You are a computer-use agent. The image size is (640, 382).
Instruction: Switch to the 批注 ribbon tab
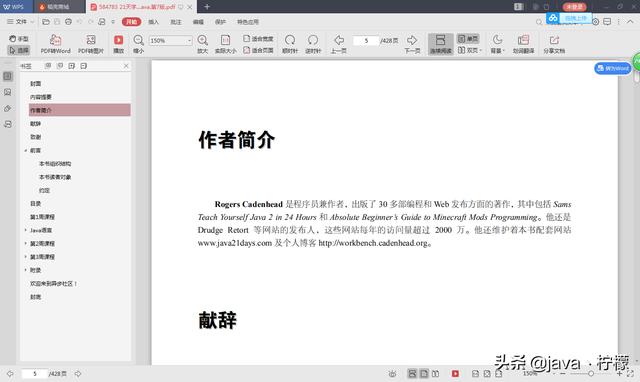(x=176, y=22)
